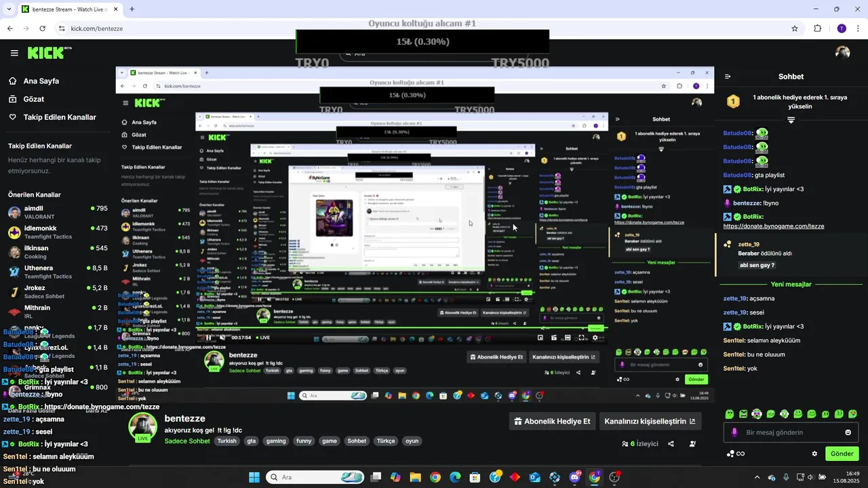Bookmark this page with the star icon
The height and width of the screenshot is (488, 868).
click(795, 28)
